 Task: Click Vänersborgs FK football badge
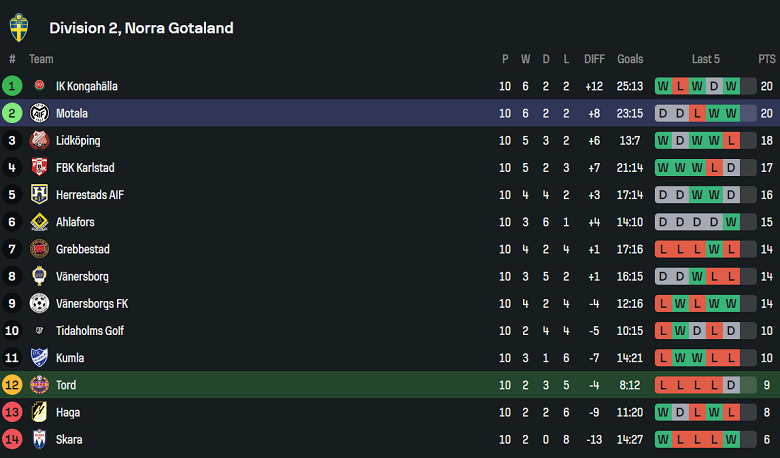coord(39,303)
